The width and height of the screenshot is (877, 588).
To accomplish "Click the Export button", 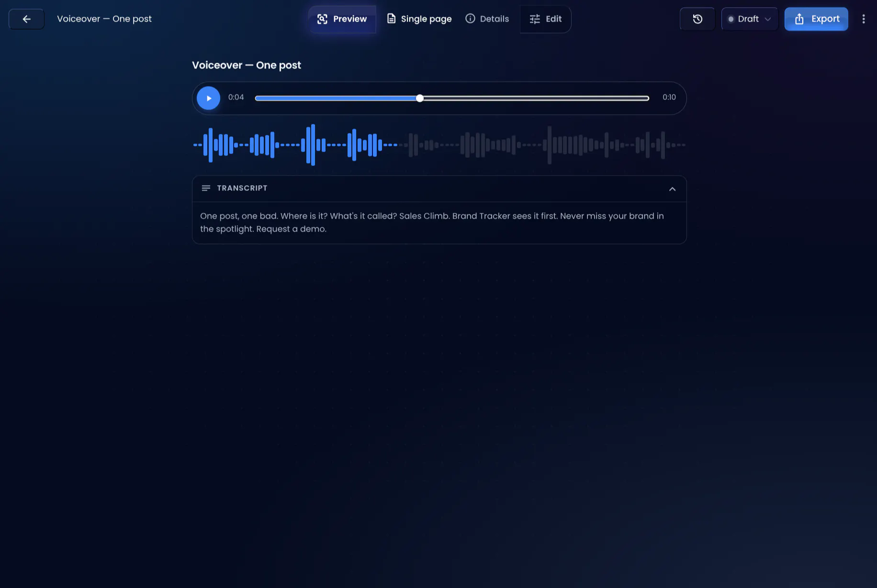I will click(816, 19).
